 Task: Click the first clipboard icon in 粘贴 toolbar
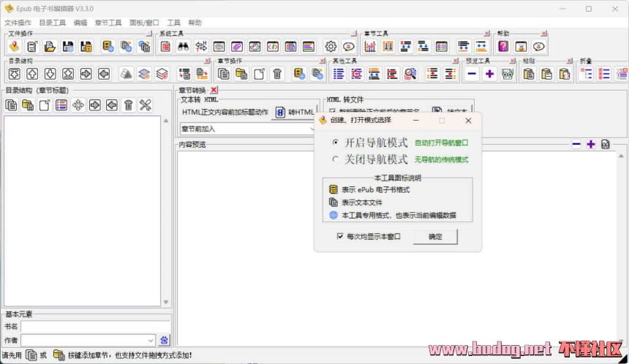529,74
